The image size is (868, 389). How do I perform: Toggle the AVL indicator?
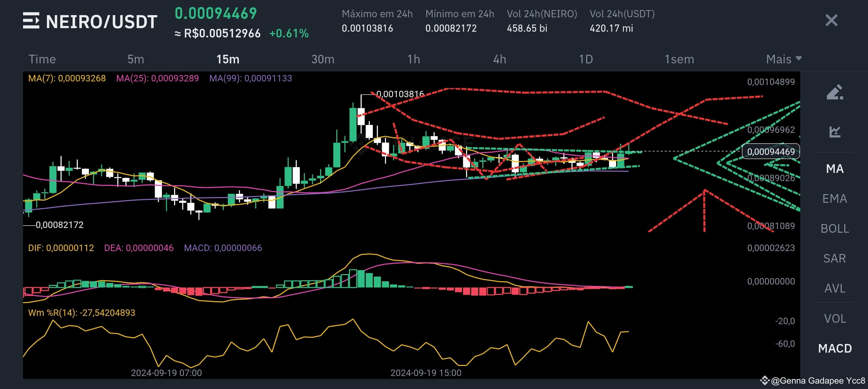(x=834, y=288)
